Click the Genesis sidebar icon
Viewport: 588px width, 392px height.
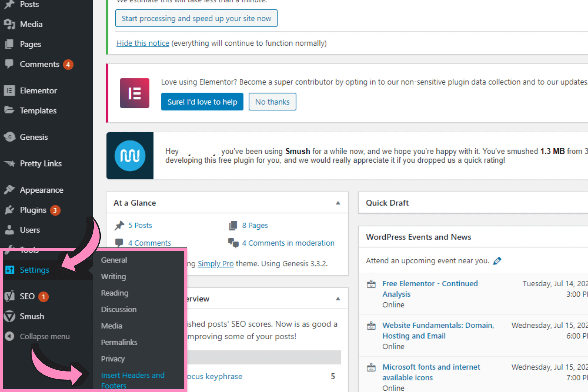click(9, 137)
